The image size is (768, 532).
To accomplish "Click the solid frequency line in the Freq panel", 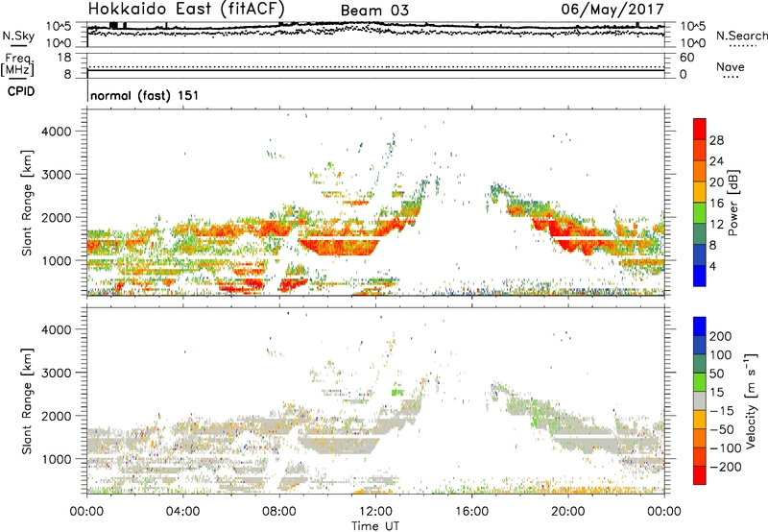I will (375, 70).
